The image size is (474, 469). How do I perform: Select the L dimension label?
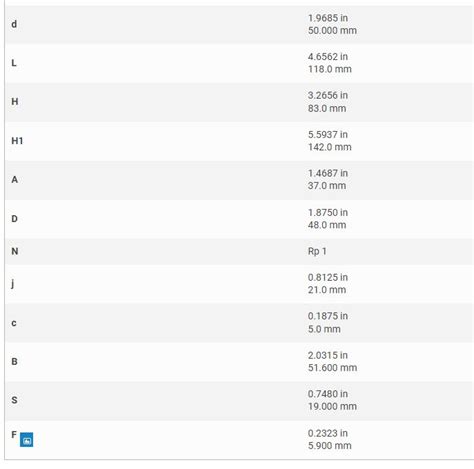pos(14,63)
